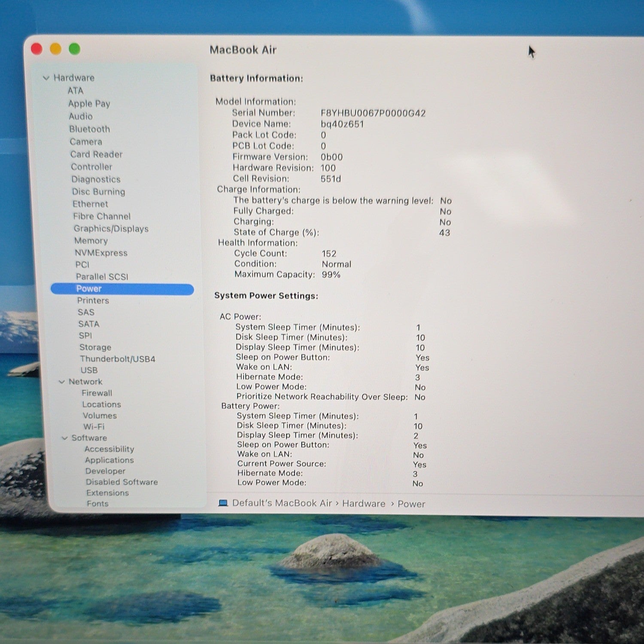
Task: Select Card Reader in the sidebar
Action: (97, 154)
